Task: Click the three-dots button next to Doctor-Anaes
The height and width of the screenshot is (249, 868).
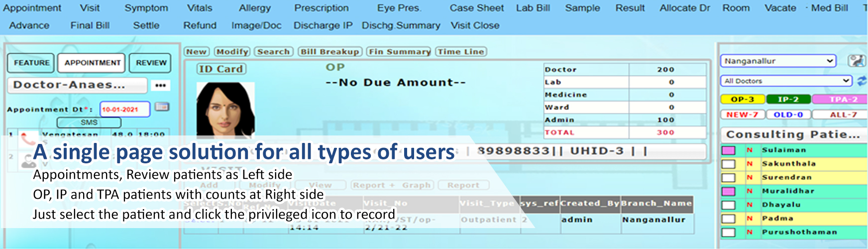Action: point(160,85)
